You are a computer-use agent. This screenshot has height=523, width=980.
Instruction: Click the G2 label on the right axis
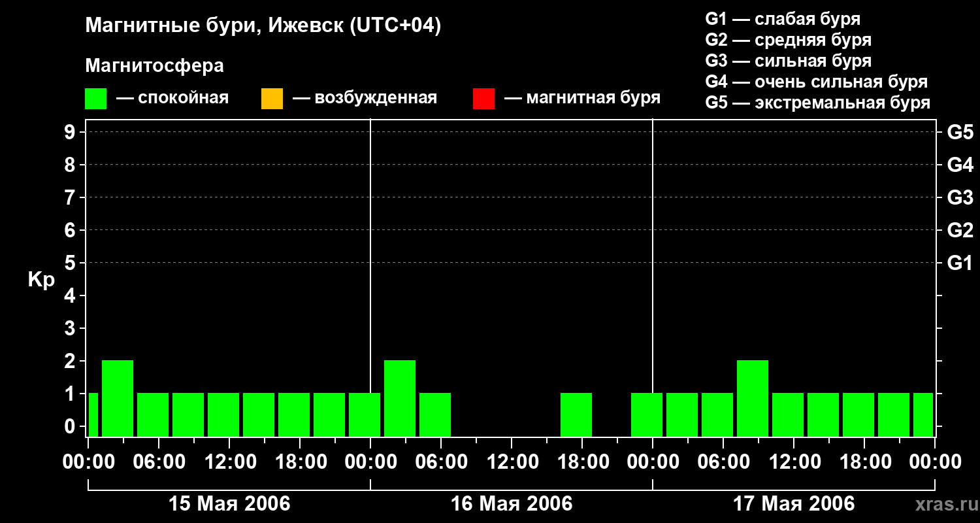[960, 230]
